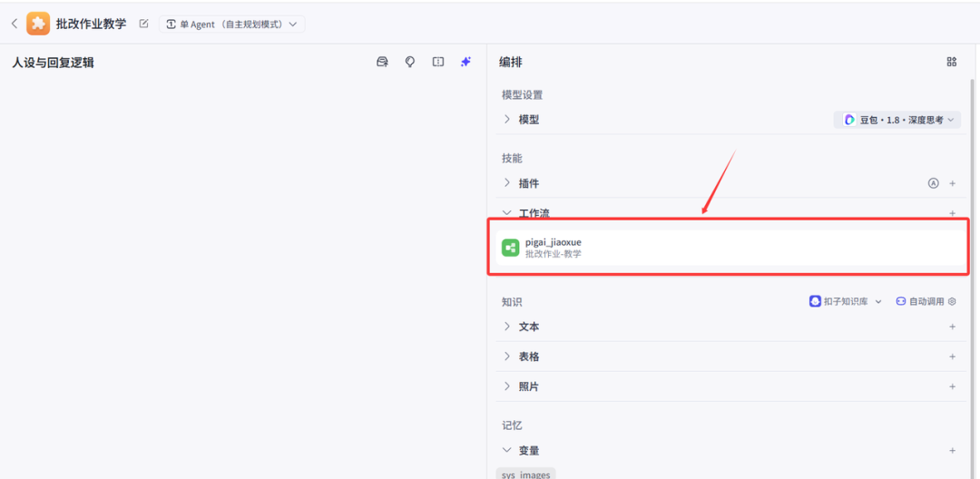Click the lightbulb suggestion icon
This screenshot has width=980, height=479.
point(410,62)
